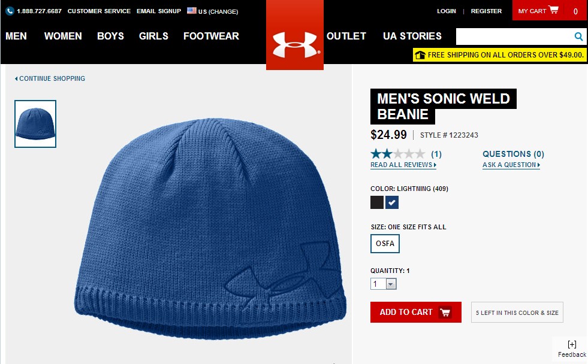
Task: Click the phone icon in the top bar
Action: (x=10, y=11)
